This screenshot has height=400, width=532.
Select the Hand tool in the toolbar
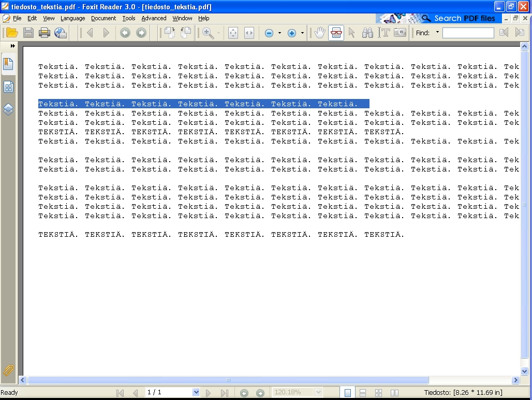320,33
